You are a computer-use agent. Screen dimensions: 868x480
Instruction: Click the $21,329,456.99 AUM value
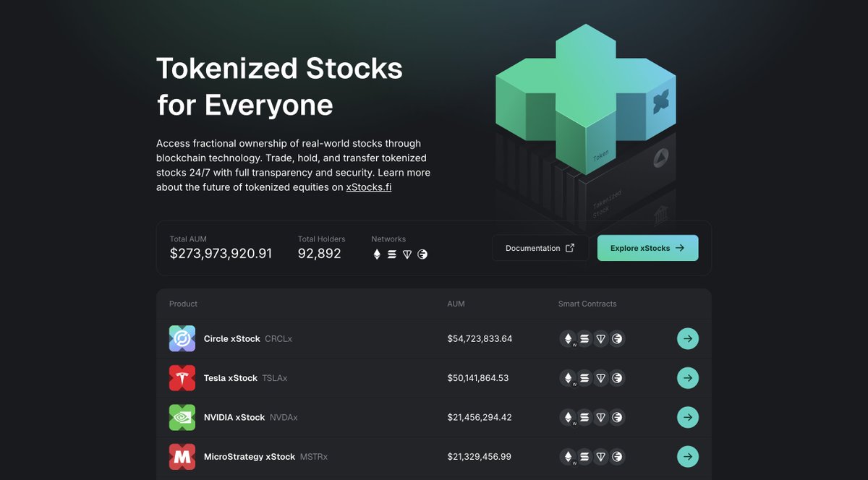pos(479,457)
